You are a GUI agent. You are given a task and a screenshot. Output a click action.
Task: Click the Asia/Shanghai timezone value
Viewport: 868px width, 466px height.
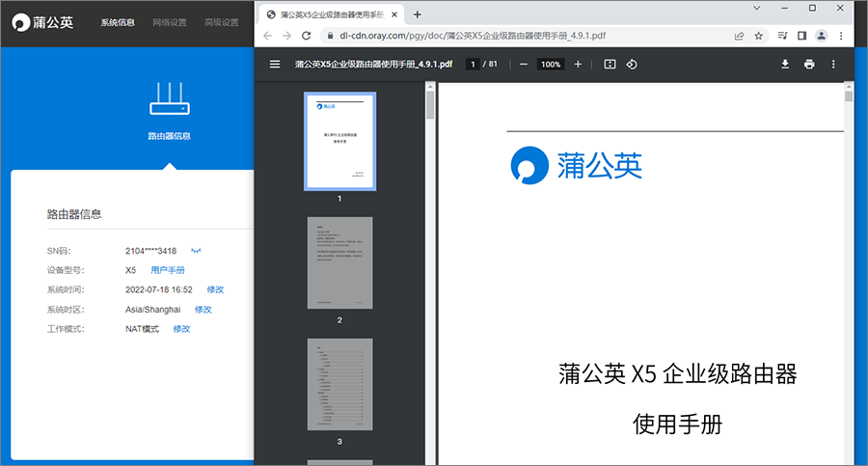[x=152, y=310]
